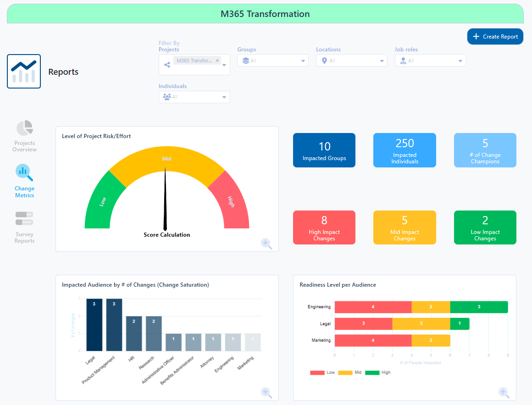The width and height of the screenshot is (532, 405).
Task: Zoom into the Readiness Level per Audience chart
Action: pos(504,393)
